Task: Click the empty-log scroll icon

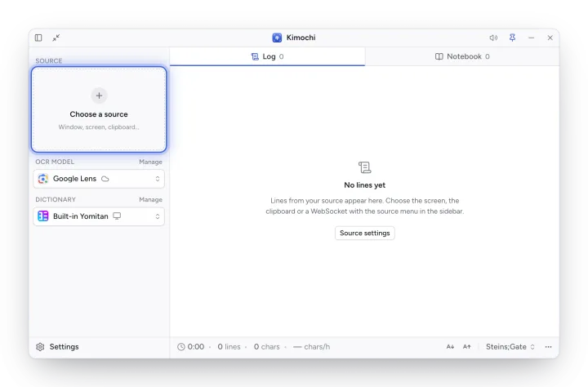Action: 364,167
